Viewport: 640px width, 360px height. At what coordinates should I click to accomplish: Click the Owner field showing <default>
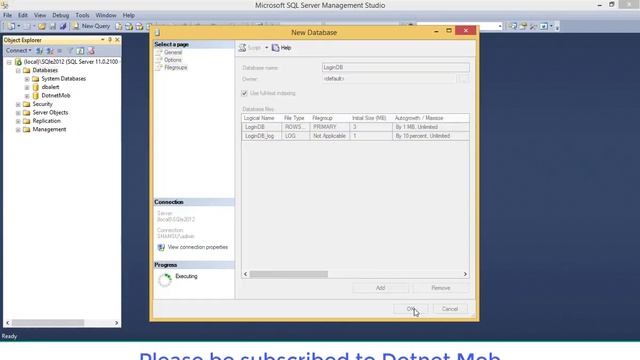coord(389,79)
